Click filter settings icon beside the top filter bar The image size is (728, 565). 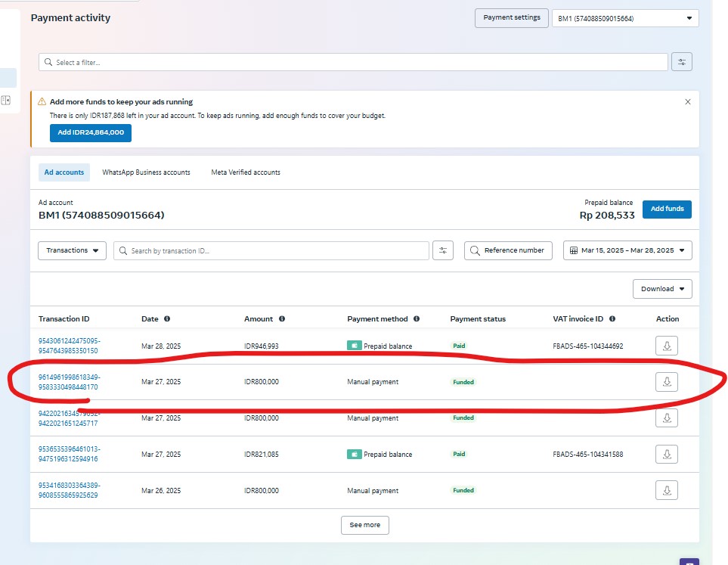click(x=681, y=62)
